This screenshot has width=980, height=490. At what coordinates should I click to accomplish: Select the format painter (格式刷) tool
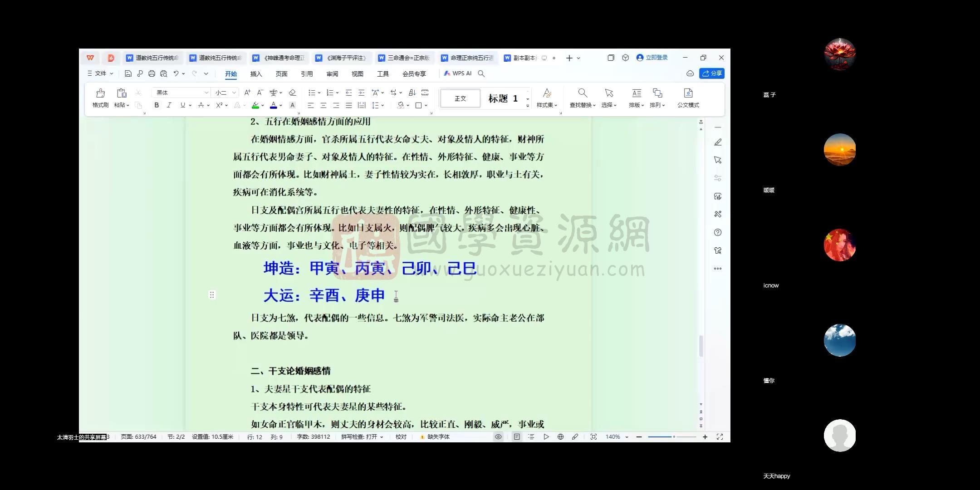(100, 97)
